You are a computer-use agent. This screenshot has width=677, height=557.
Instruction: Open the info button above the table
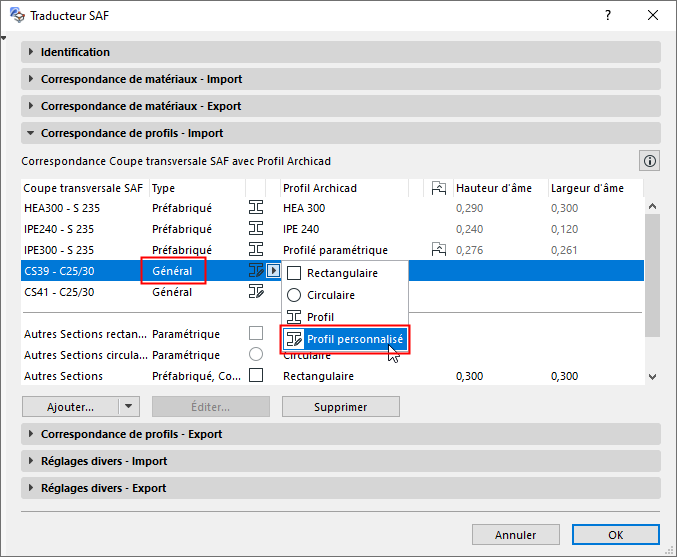[650, 160]
